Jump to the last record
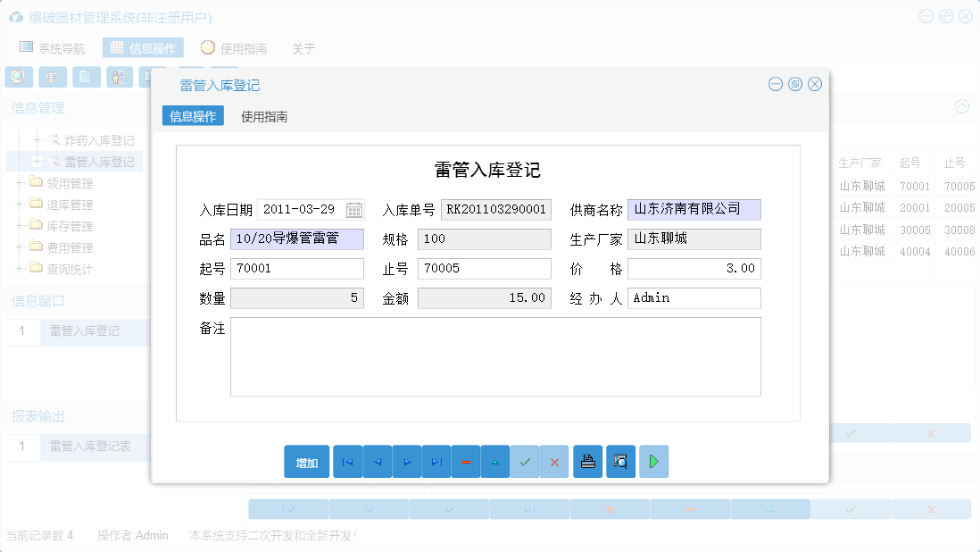This screenshot has height=552, width=980. [x=436, y=462]
